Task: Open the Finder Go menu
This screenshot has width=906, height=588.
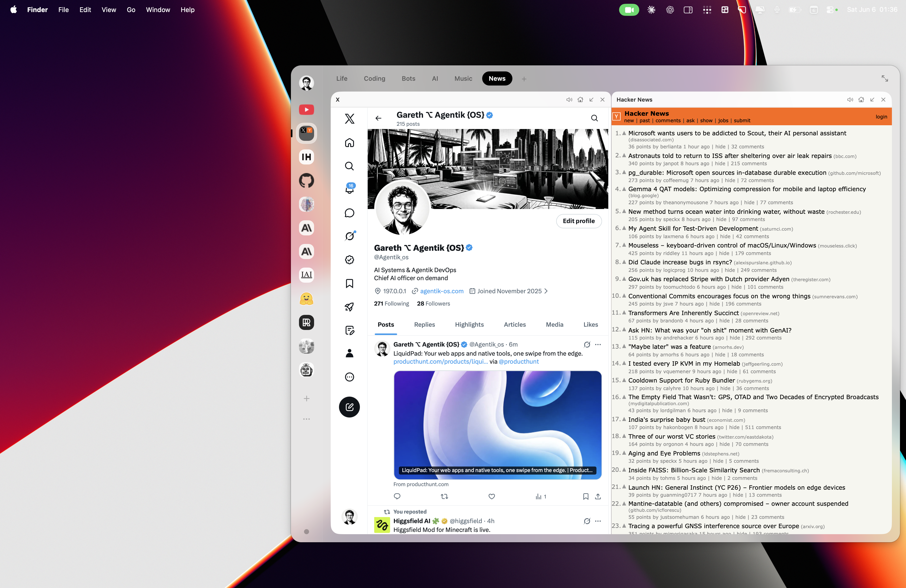Action: point(131,10)
